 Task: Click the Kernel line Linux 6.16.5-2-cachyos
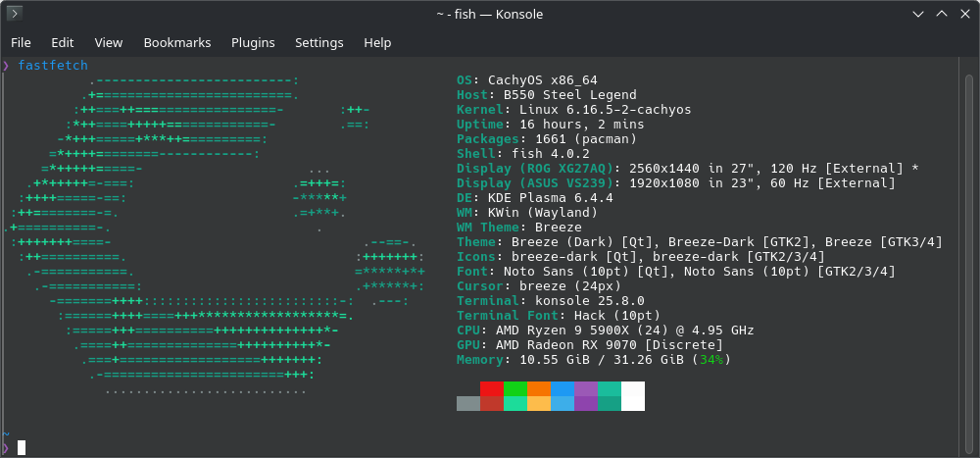tap(573, 110)
